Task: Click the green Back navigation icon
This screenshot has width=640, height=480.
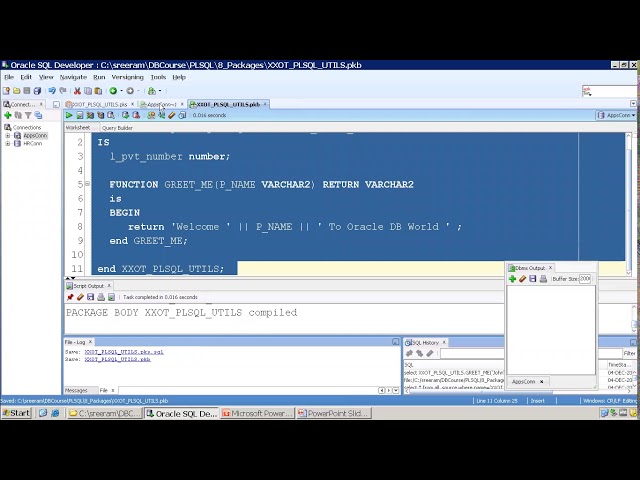Action: pos(113,91)
